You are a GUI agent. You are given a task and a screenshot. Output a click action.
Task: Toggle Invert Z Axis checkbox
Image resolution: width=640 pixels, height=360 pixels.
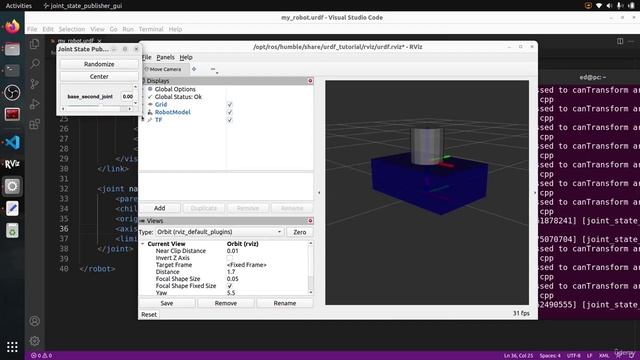pyautogui.click(x=229, y=258)
